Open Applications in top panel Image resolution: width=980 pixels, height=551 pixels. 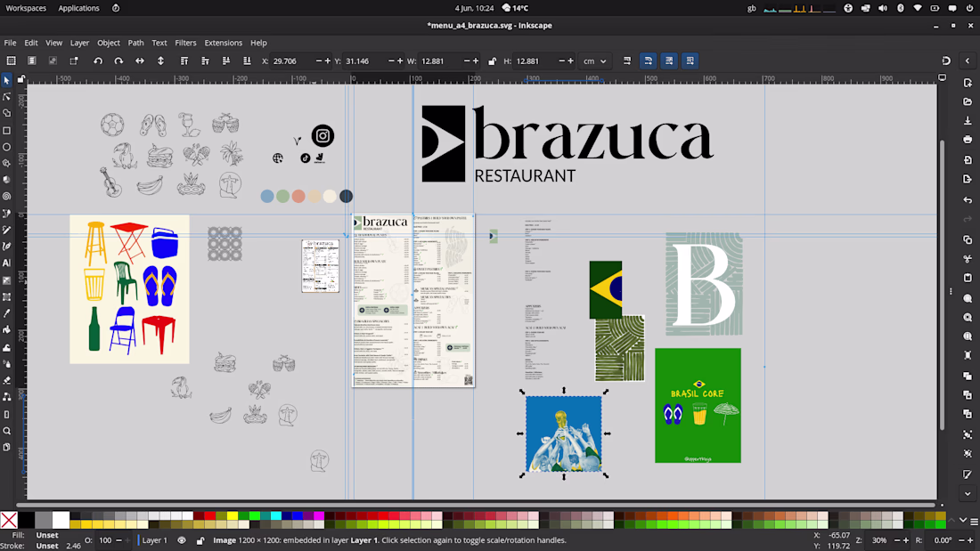click(78, 8)
